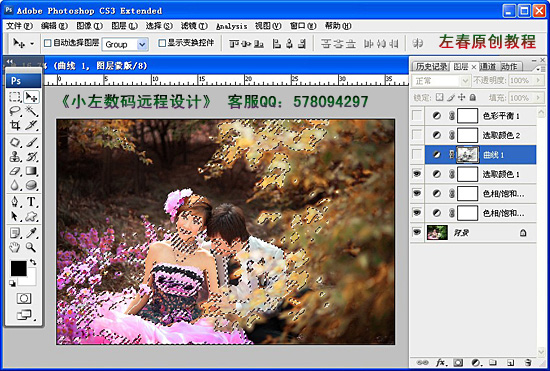Open the 滤镜 menu
The height and width of the screenshot is (371, 550).
194,26
